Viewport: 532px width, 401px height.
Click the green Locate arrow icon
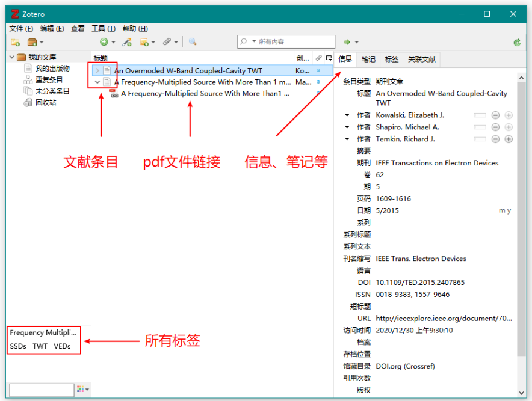(x=347, y=42)
